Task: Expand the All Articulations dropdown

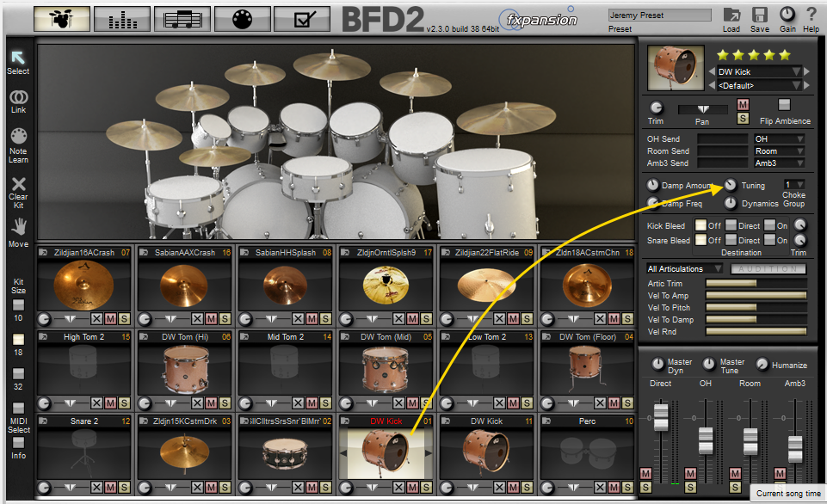Action: [685, 269]
